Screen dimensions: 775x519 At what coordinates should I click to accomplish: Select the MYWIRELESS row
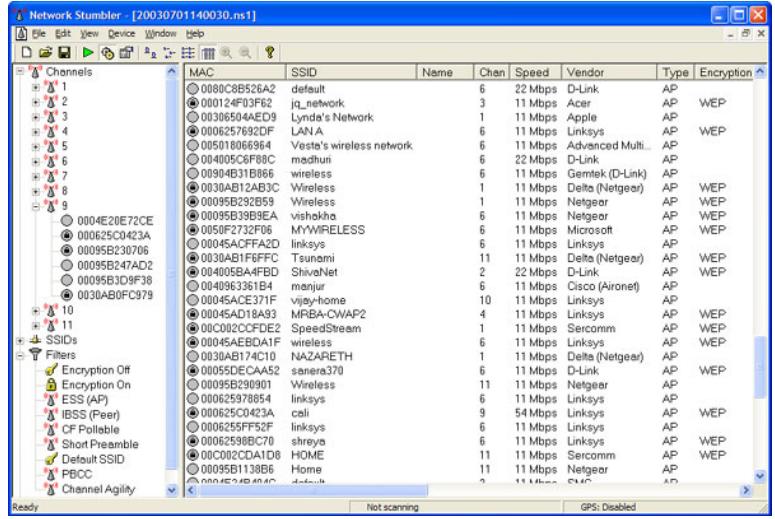[470, 230]
